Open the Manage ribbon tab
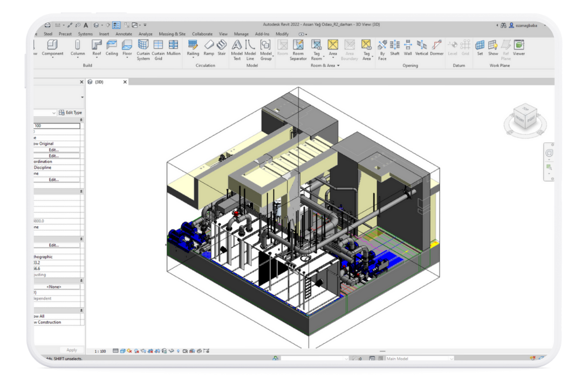Image resolution: width=588 pixels, height=388 pixels. [241, 34]
